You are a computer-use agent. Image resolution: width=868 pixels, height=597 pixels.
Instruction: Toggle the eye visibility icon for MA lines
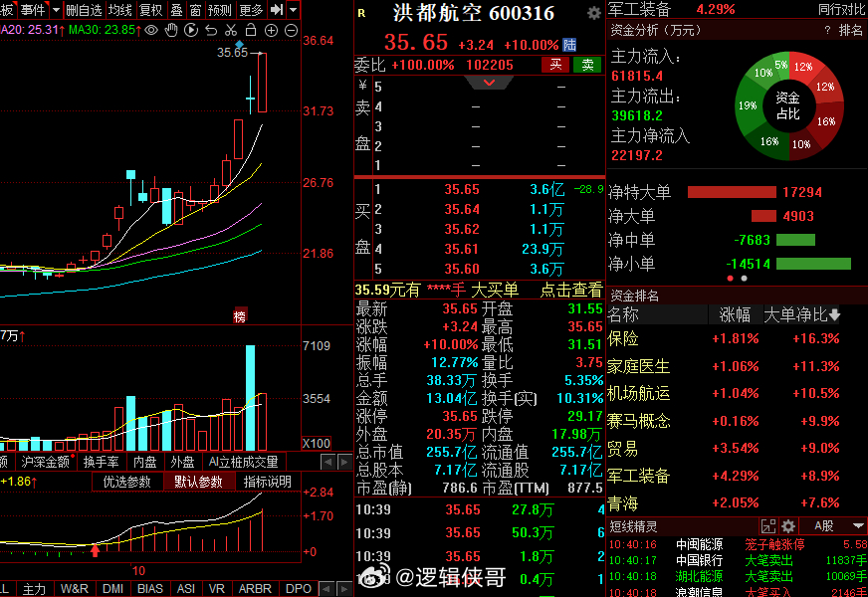pyautogui.click(x=151, y=31)
